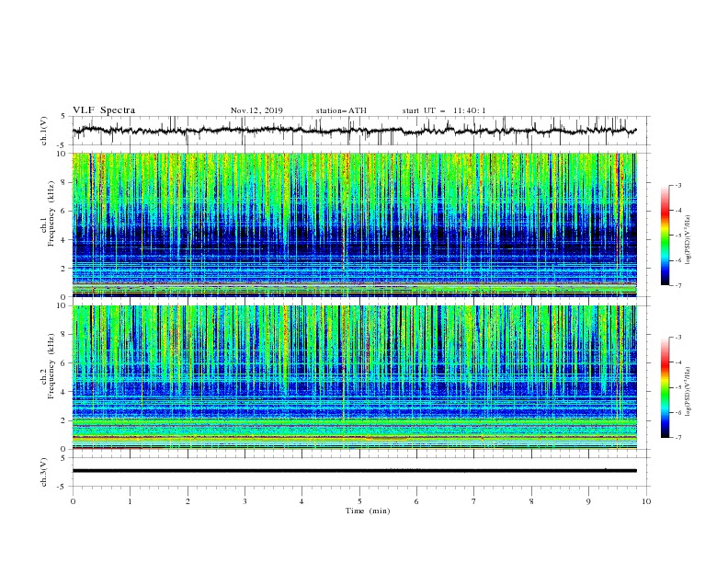The height and width of the screenshot is (563, 728).
Task: Click the "10" tick on the time axis
Action: coord(646,501)
